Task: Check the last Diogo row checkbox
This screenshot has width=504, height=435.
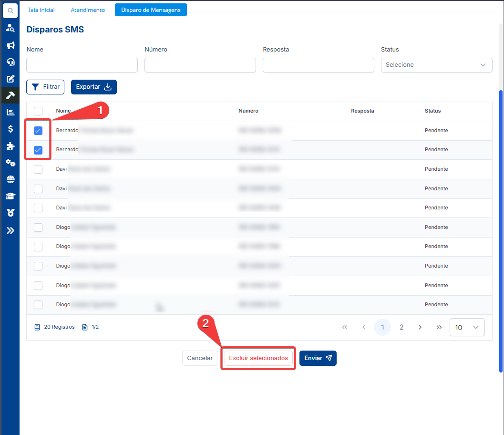Action: click(x=38, y=304)
